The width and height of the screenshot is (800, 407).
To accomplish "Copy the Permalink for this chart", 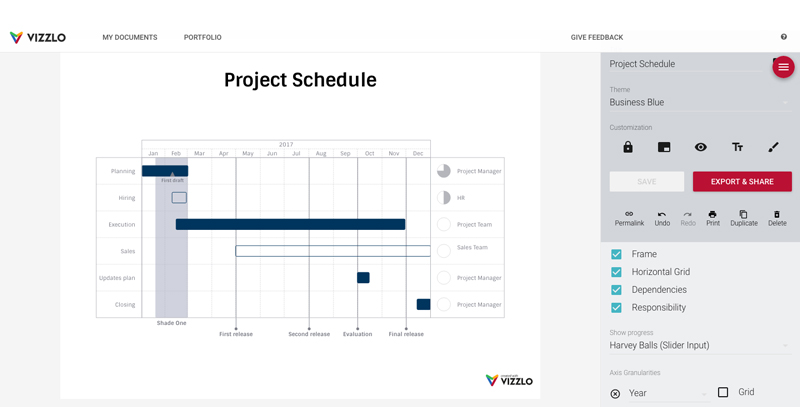I will point(629,218).
